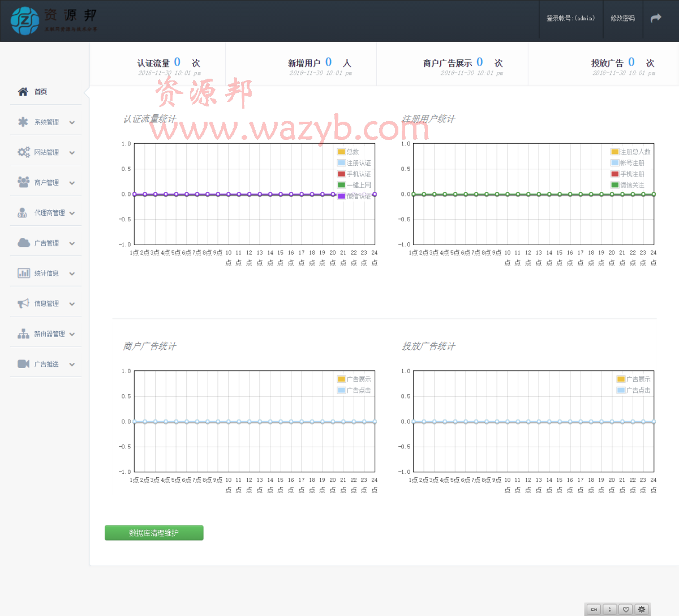Click the 商户广告展示 count value 0
Image resolution: width=679 pixels, height=616 pixels.
tap(480, 62)
